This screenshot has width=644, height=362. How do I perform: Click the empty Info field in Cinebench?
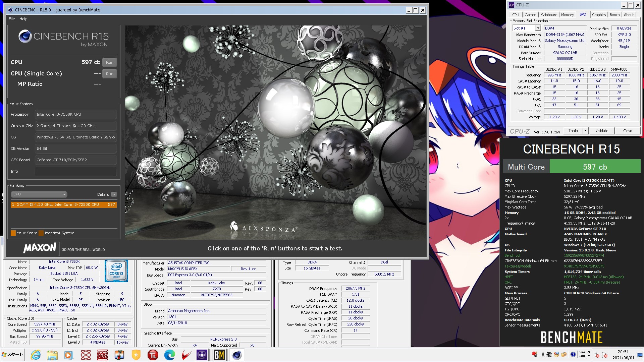point(76,171)
